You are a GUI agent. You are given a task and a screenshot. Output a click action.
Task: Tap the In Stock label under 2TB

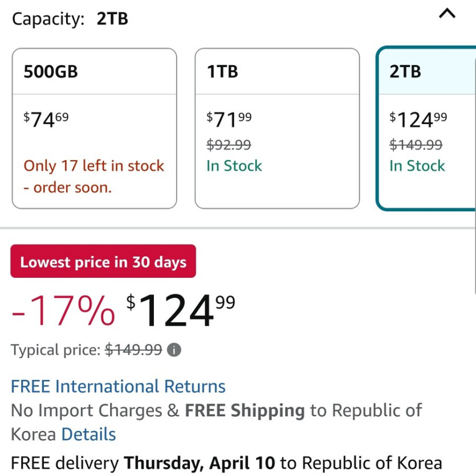(417, 166)
